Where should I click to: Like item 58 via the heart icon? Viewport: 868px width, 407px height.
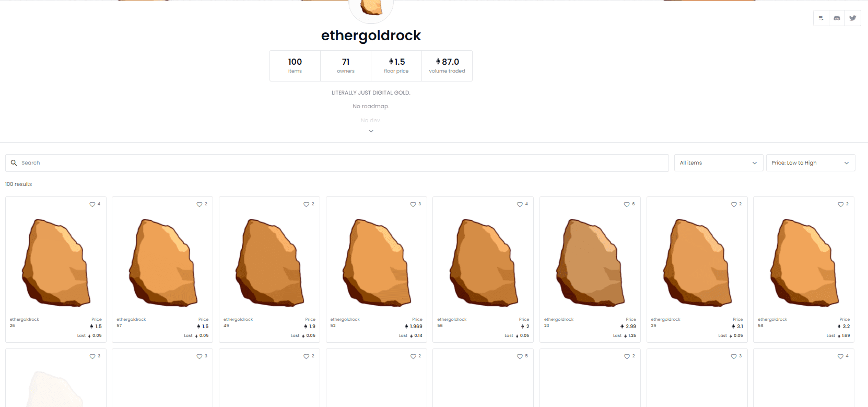click(840, 204)
